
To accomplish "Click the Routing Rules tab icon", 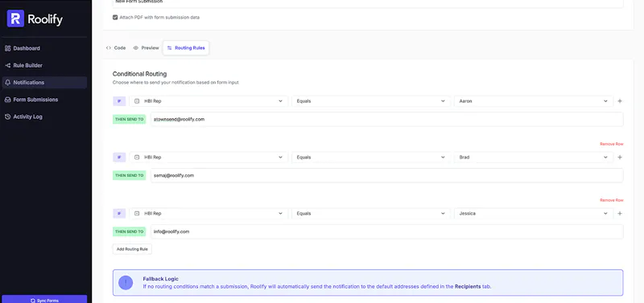I will click(x=169, y=48).
